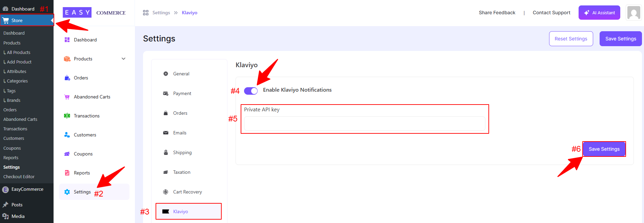644x223 pixels.
Task: Click the person icon beside Shipping
Action: point(166,152)
